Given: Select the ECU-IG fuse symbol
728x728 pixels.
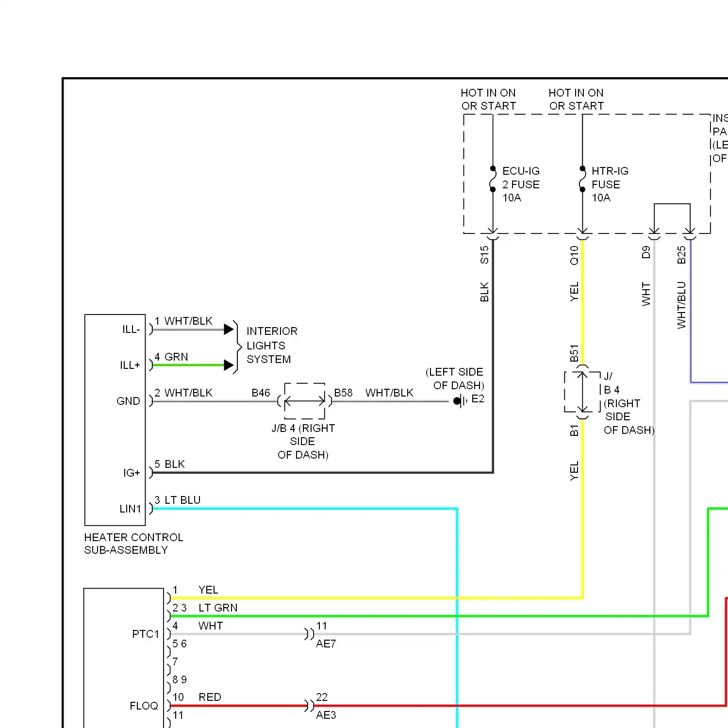Looking at the screenshot, I should click(x=493, y=179).
